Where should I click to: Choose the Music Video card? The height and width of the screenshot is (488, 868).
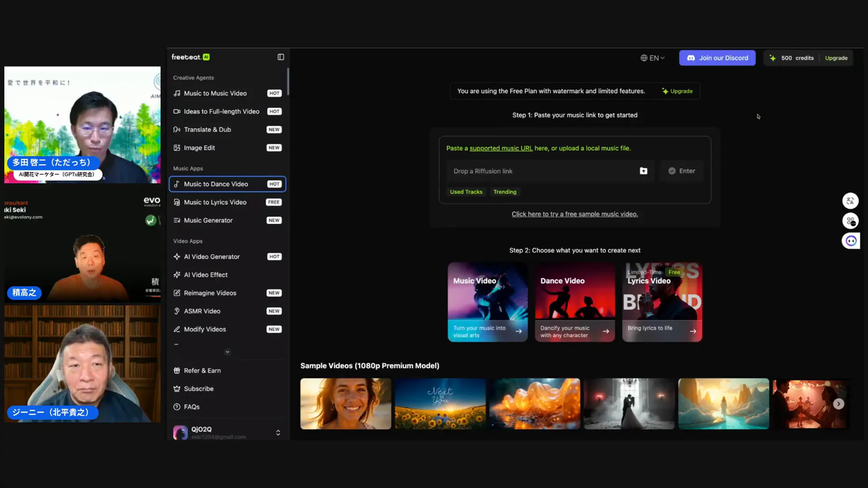pos(487,302)
